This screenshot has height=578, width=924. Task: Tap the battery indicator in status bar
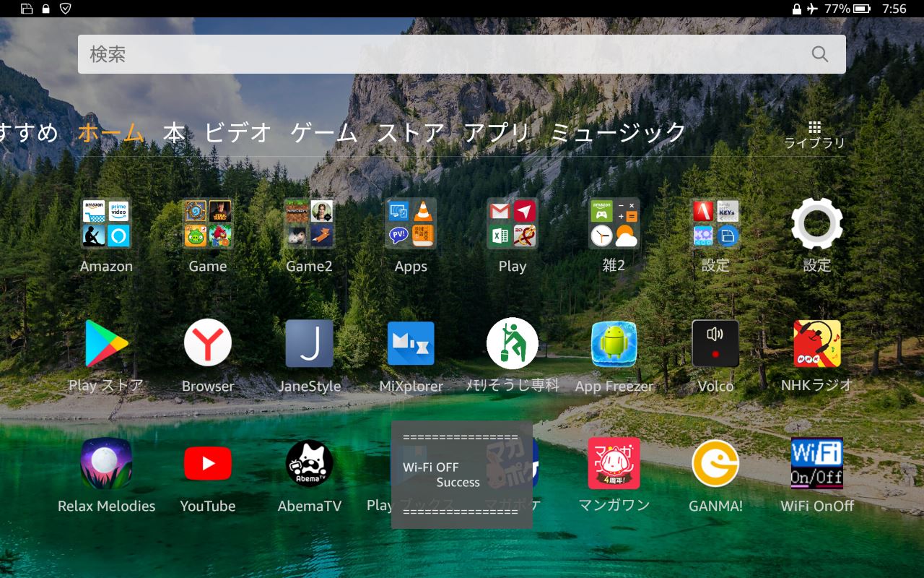[x=862, y=9]
